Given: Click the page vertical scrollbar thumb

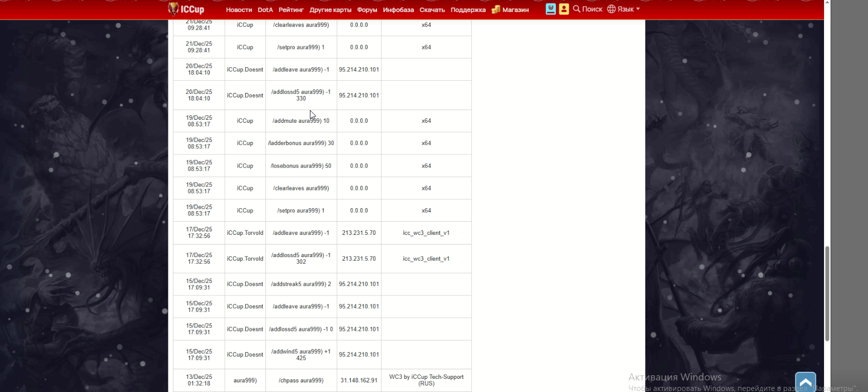Looking at the screenshot, I should pos(827,294).
